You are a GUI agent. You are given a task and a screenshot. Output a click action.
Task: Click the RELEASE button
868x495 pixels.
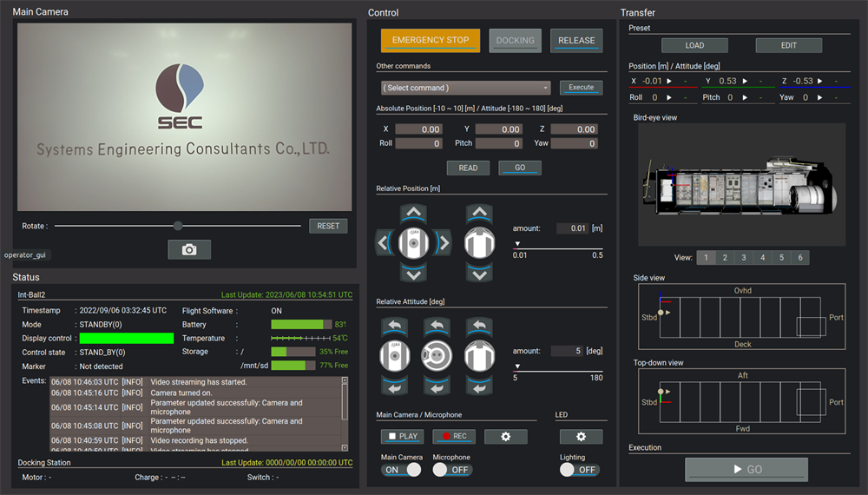pyautogui.click(x=576, y=41)
